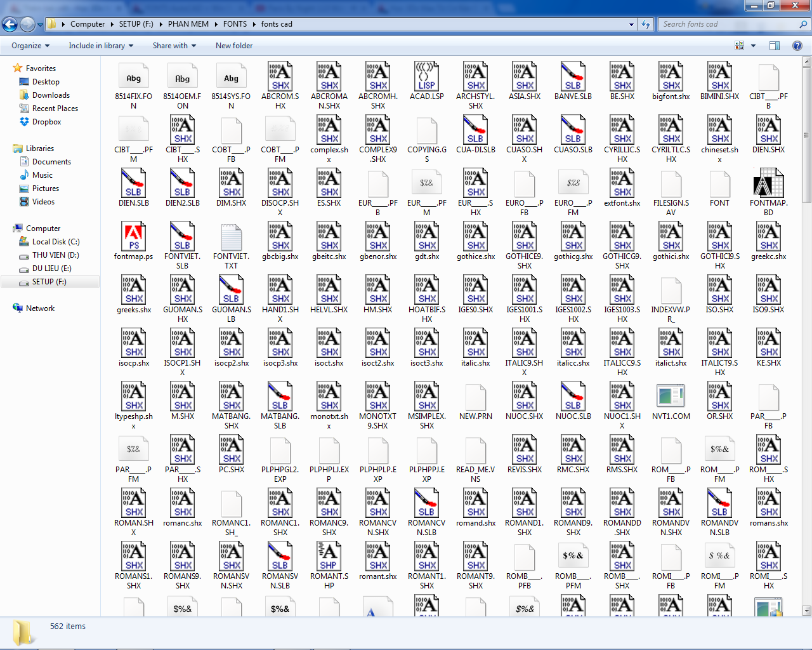The height and width of the screenshot is (650, 812).
Task: Click the Computer breadcrumb
Action: pyautogui.click(x=88, y=24)
